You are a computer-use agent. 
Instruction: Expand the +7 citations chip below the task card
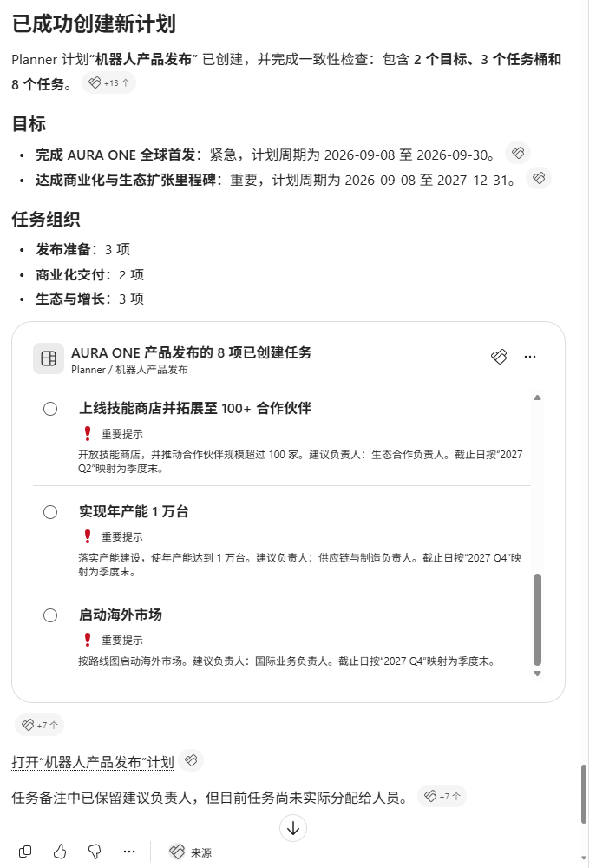40,725
